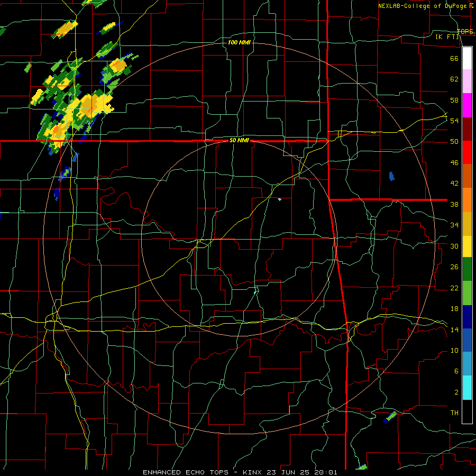Click the legend value 54
The height and width of the screenshot is (476, 476).
click(454, 121)
